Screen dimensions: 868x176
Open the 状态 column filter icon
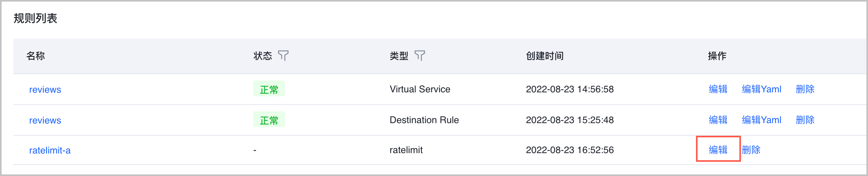pos(283,56)
